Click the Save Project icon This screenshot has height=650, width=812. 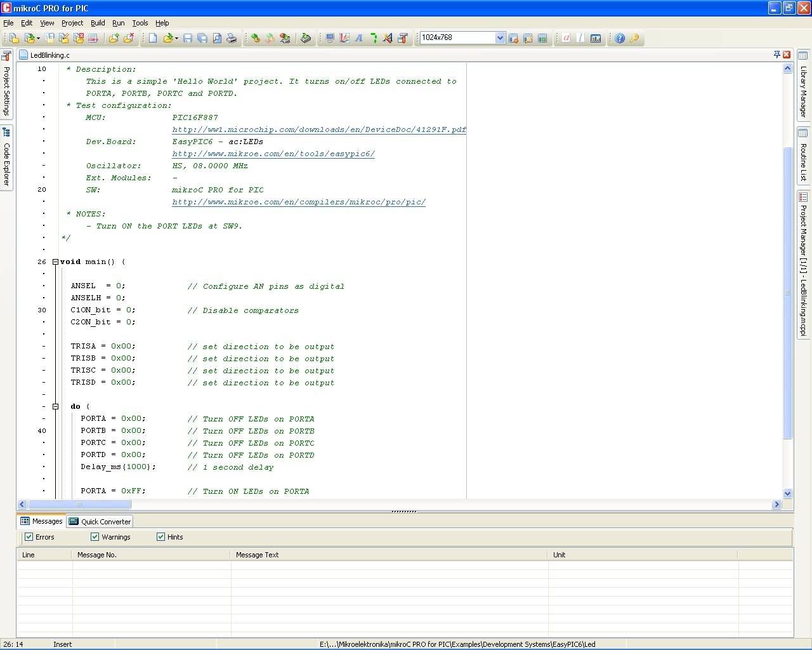coord(49,38)
